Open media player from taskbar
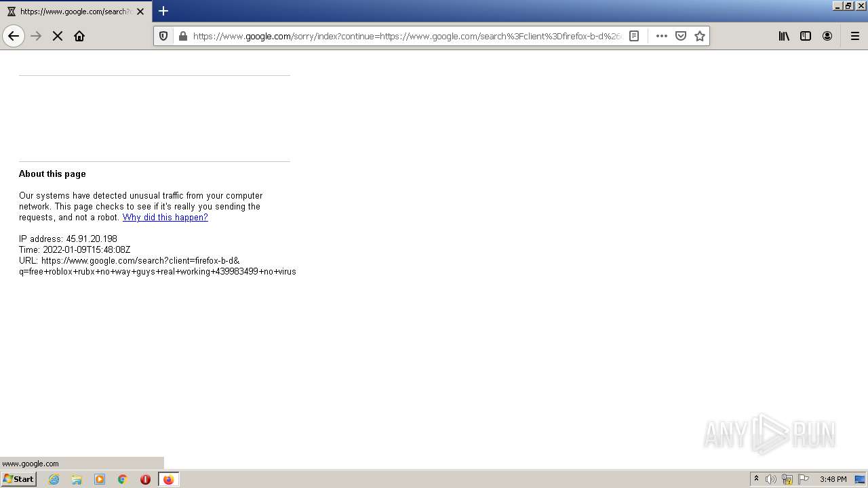 (100, 479)
